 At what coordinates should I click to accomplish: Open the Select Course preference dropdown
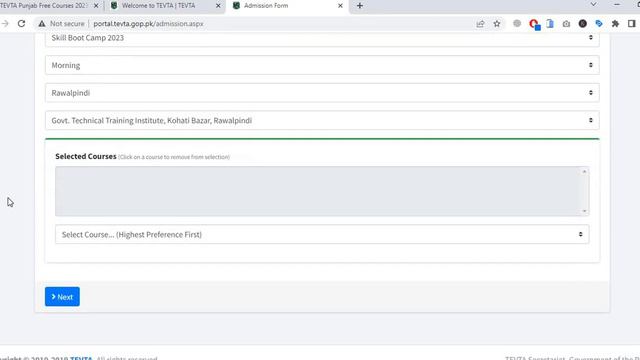(x=322, y=234)
